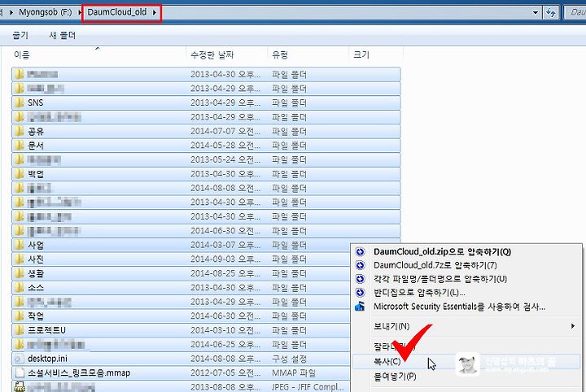This screenshot has width=586, height=392.
Task: Expand the 보내기(N) submenu arrow
Action: [x=572, y=326]
